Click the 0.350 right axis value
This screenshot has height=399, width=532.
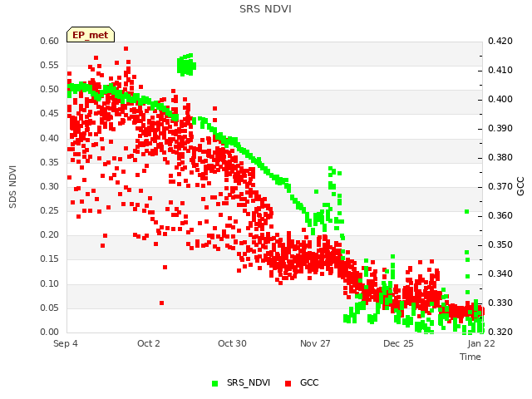click(500, 244)
